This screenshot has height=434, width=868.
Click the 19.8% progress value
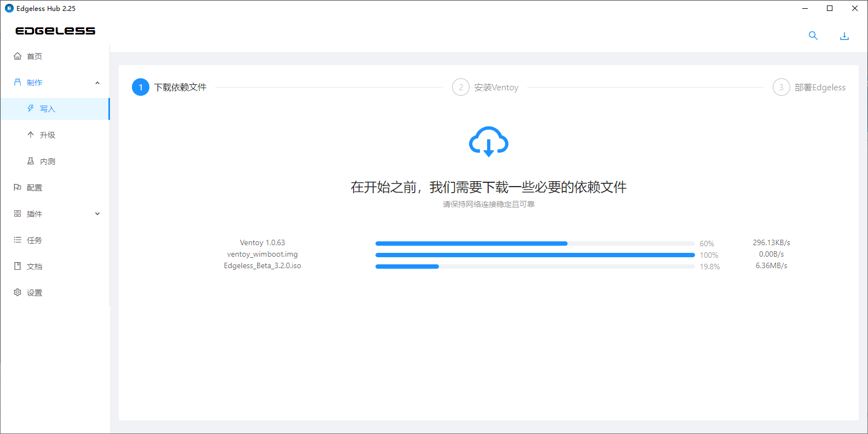710,267
